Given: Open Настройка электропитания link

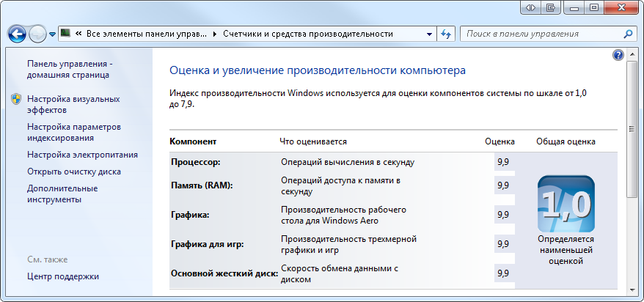Looking at the screenshot, I should pyautogui.click(x=83, y=155).
